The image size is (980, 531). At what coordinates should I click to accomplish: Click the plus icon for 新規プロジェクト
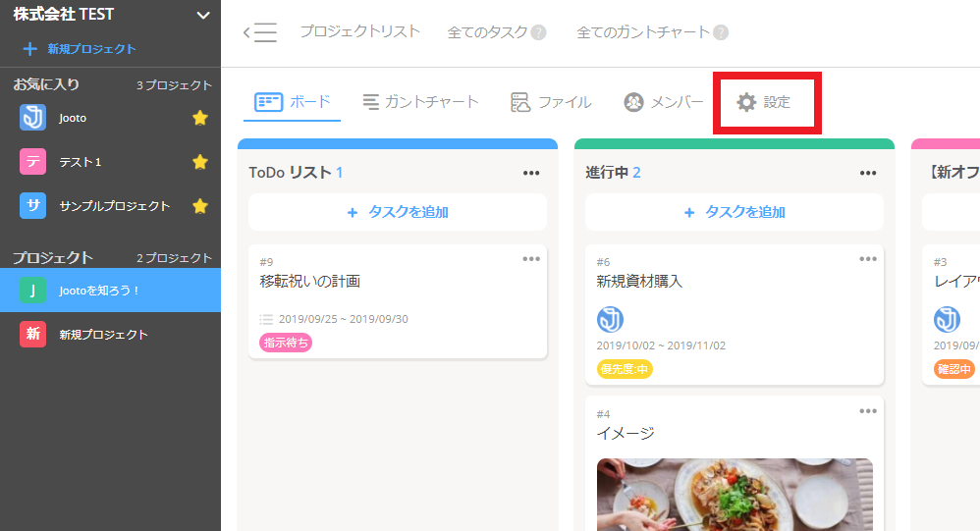(x=29, y=49)
